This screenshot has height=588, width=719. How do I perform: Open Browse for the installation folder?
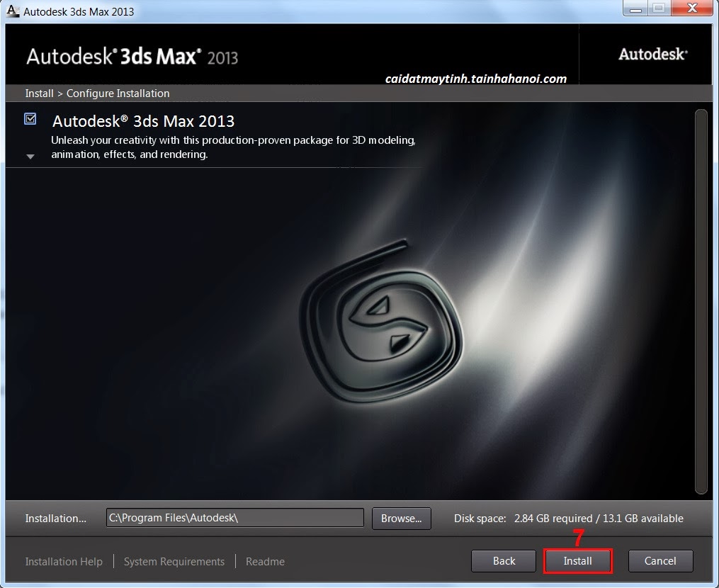[401, 519]
